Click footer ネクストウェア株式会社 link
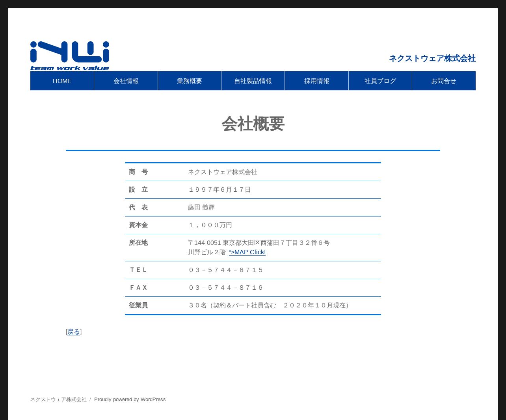Viewport: 506px width, 420px height. [x=58, y=399]
